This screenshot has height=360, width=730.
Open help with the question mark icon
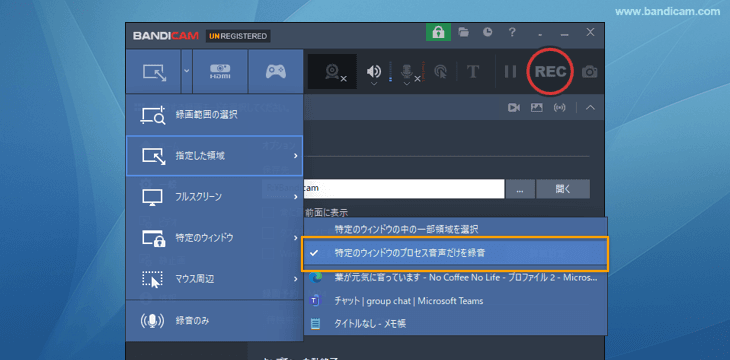tap(512, 32)
